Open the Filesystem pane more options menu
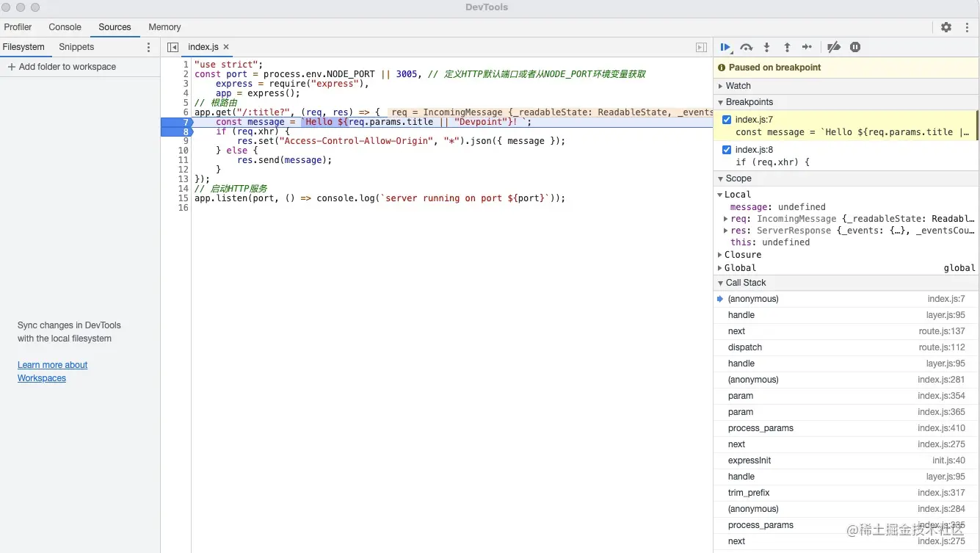Screen dimensions: 980x553 pos(149,47)
